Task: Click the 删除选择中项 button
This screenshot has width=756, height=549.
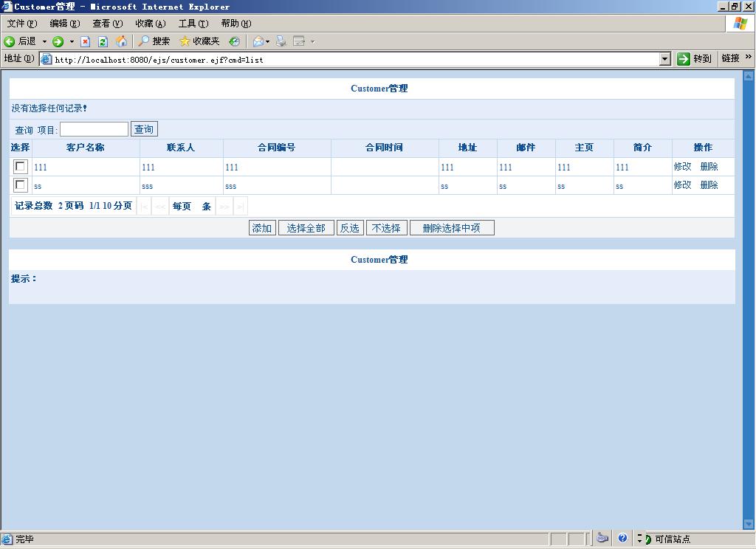Action: coord(452,228)
